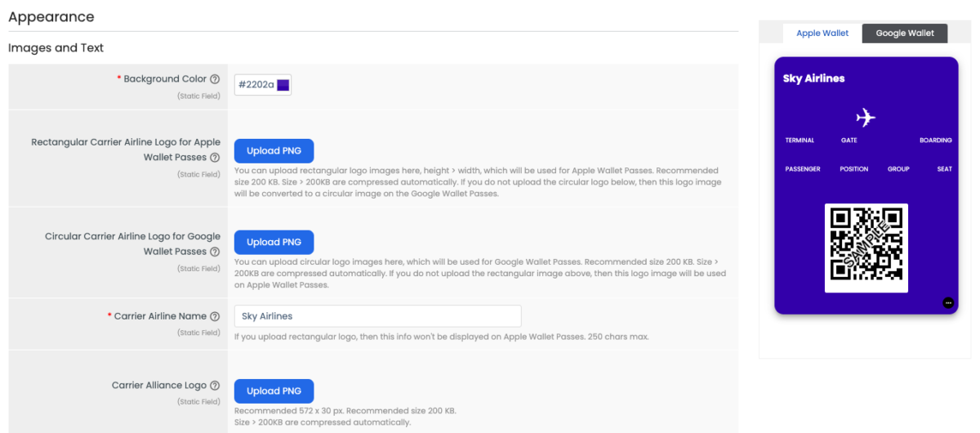Open the purple background color swatch
Image resolution: width=980 pixels, height=433 pixels.
[283, 85]
